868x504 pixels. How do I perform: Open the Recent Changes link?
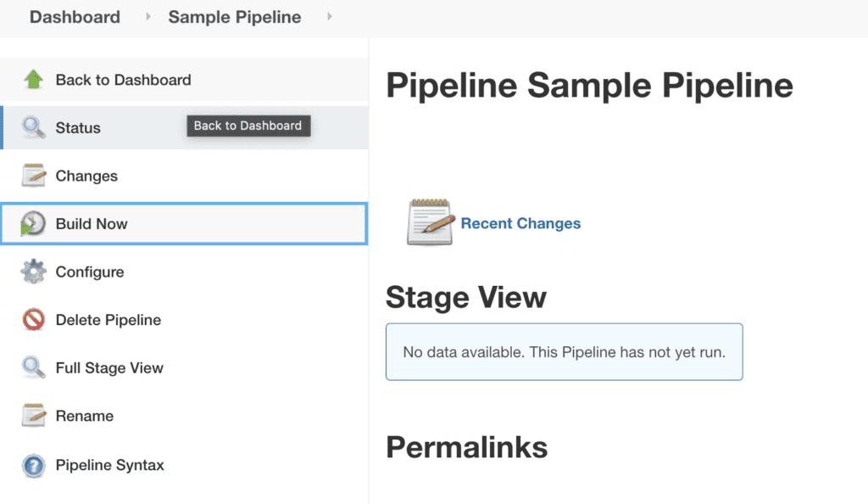521,223
